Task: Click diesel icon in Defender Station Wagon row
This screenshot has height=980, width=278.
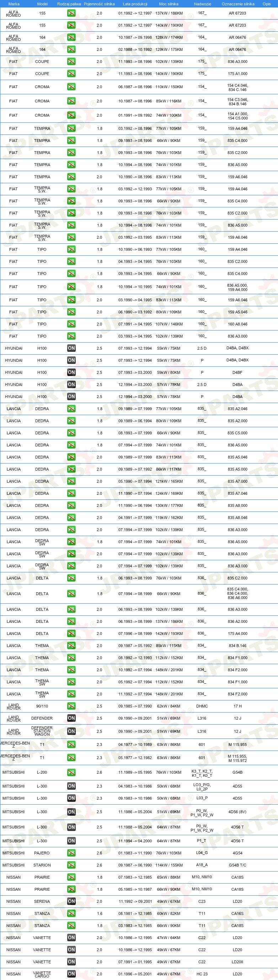Action: pos(71,731)
